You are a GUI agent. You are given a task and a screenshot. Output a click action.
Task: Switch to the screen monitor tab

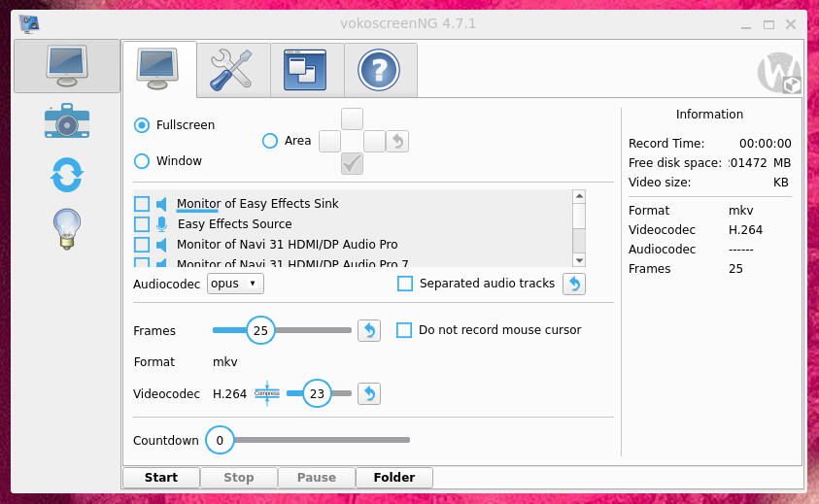tap(159, 70)
